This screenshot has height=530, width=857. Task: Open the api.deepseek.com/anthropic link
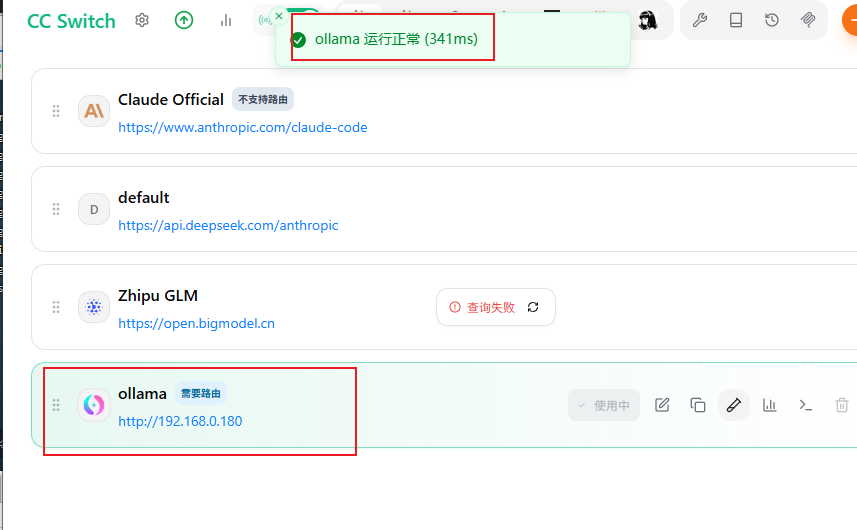click(228, 225)
